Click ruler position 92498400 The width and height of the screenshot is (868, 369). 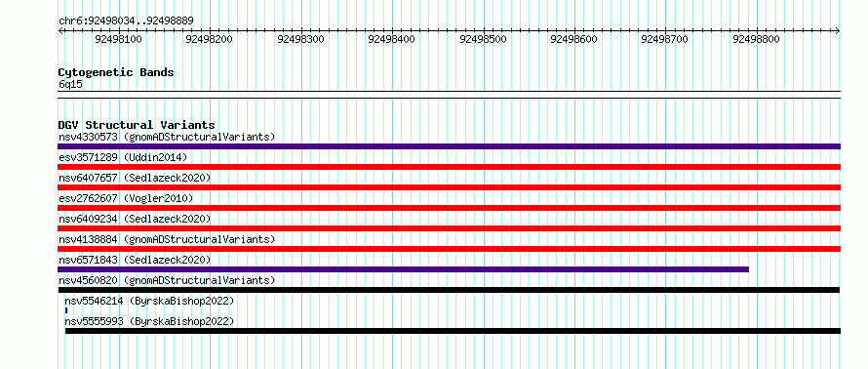point(391,39)
